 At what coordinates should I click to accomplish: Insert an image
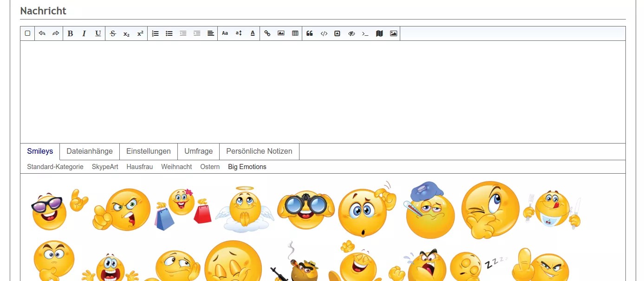coord(281,33)
